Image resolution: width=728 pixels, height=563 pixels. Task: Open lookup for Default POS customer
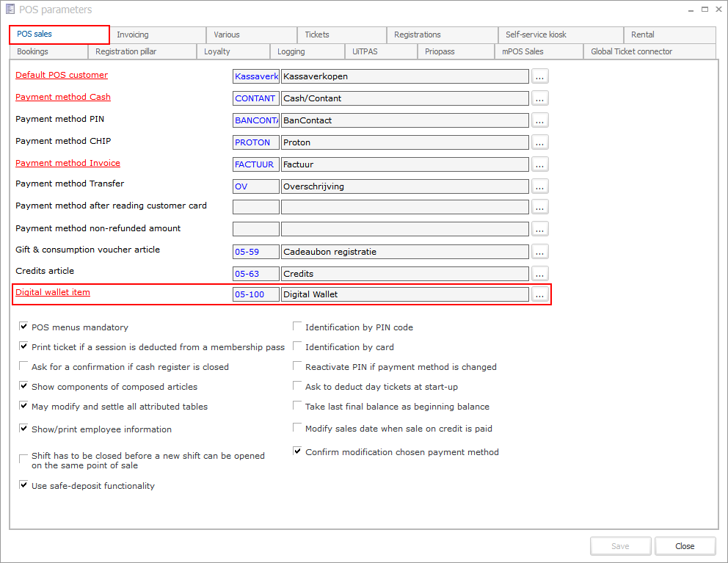539,76
